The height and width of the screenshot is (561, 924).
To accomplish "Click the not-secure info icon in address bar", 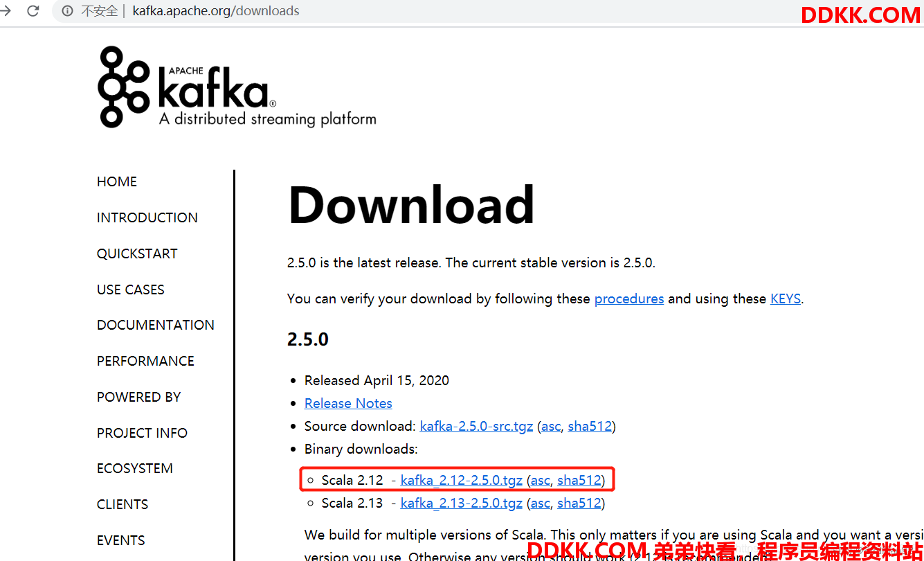I will tap(67, 11).
